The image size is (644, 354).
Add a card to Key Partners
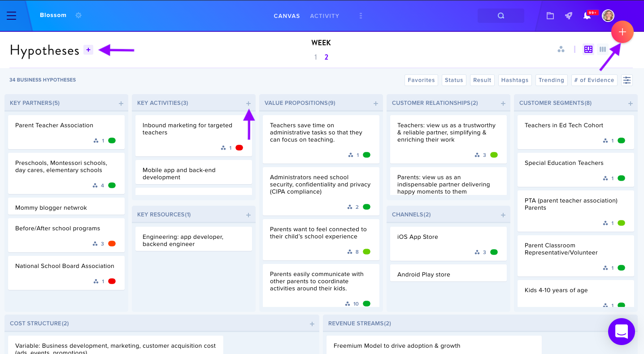[121, 104]
